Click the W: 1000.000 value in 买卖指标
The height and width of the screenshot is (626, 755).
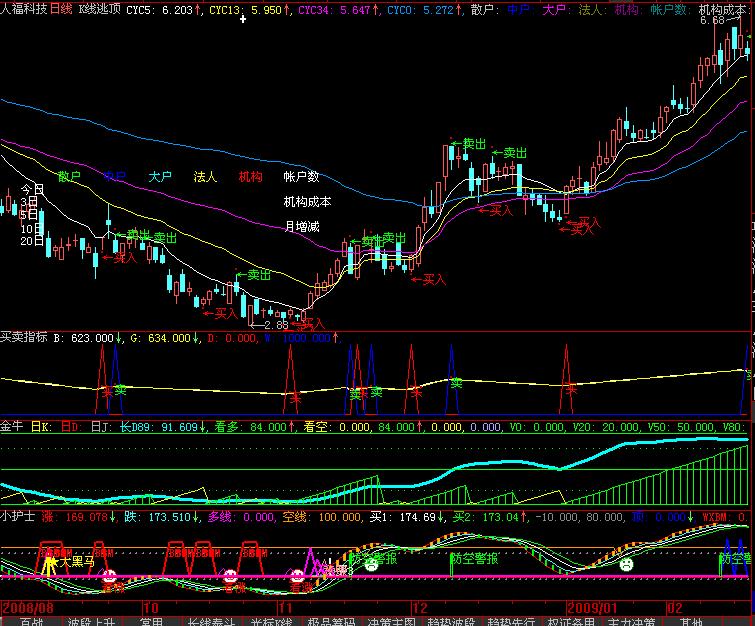[x=302, y=338]
